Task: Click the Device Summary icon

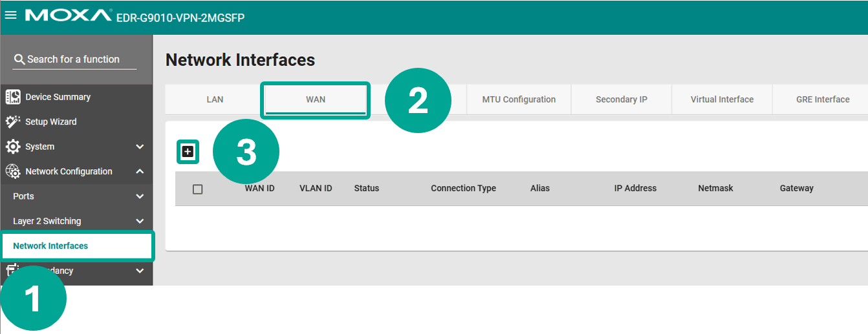Action: point(13,97)
